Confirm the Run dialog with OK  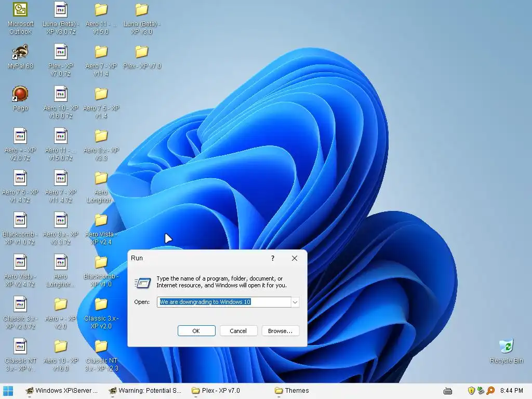pos(196,331)
